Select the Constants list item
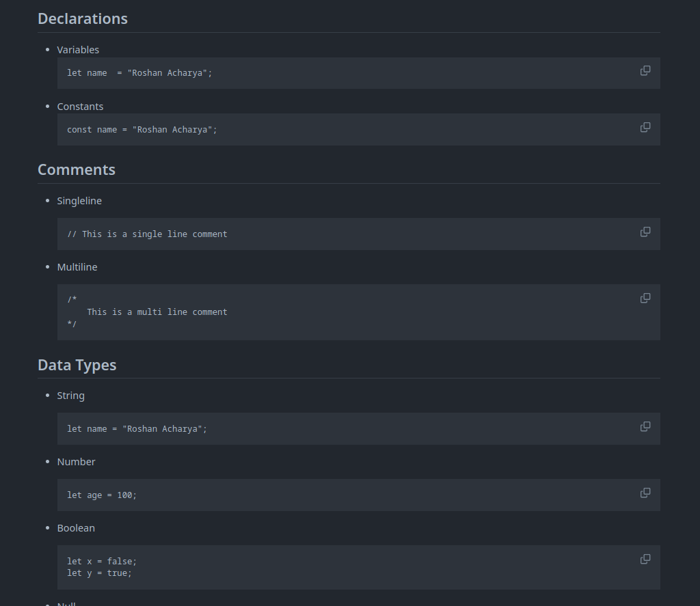The width and height of the screenshot is (700, 606). coord(80,106)
